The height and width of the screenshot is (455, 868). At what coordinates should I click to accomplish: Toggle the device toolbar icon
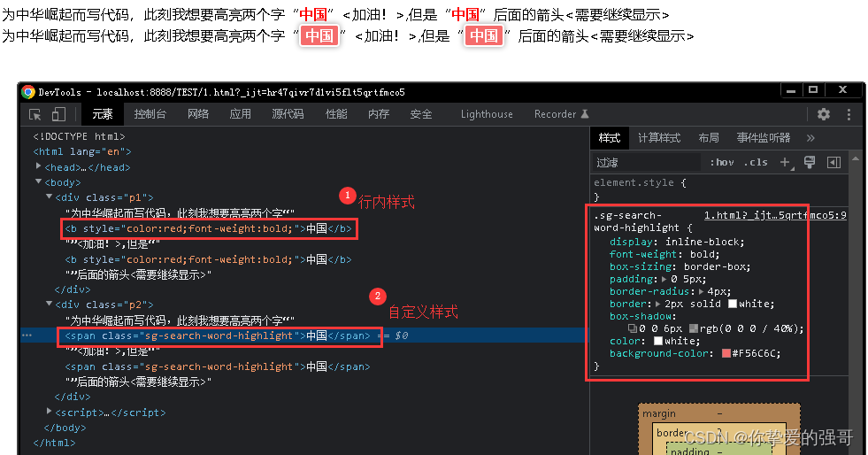(x=58, y=114)
